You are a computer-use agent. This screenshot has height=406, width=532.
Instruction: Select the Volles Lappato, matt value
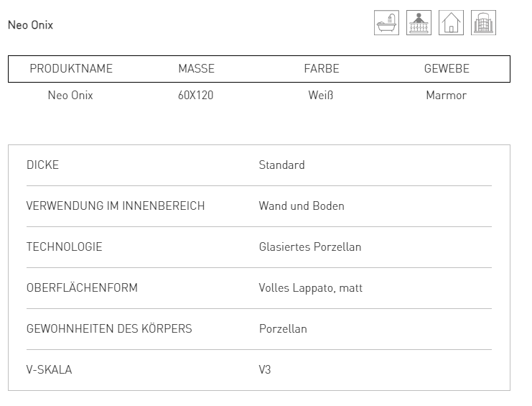(311, 288)
